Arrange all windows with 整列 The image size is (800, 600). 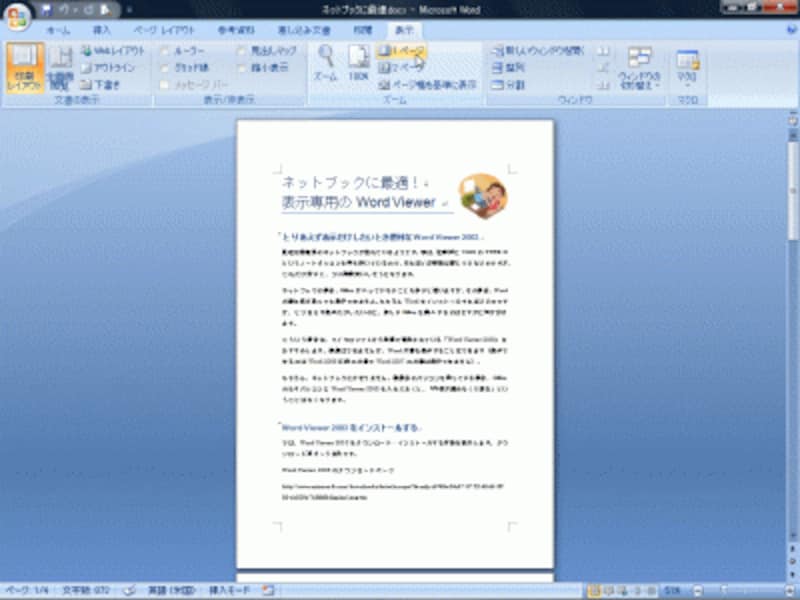(x=508, y=67)
